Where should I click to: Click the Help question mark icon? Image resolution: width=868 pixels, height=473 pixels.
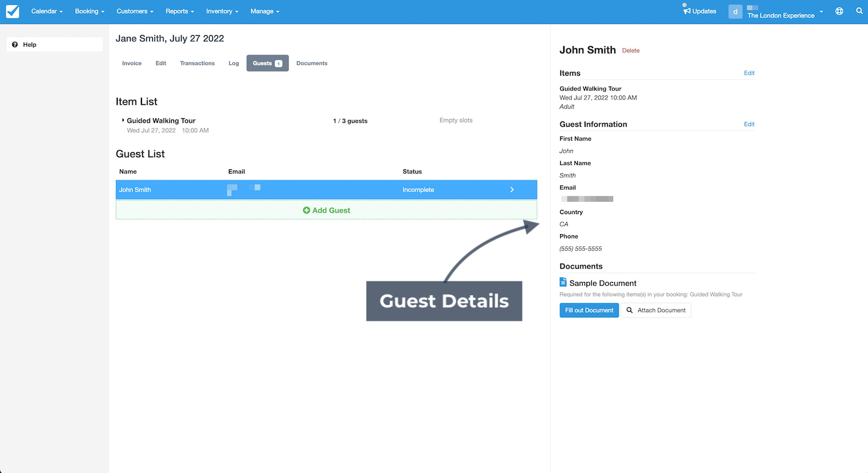click(x=15, y=44)
